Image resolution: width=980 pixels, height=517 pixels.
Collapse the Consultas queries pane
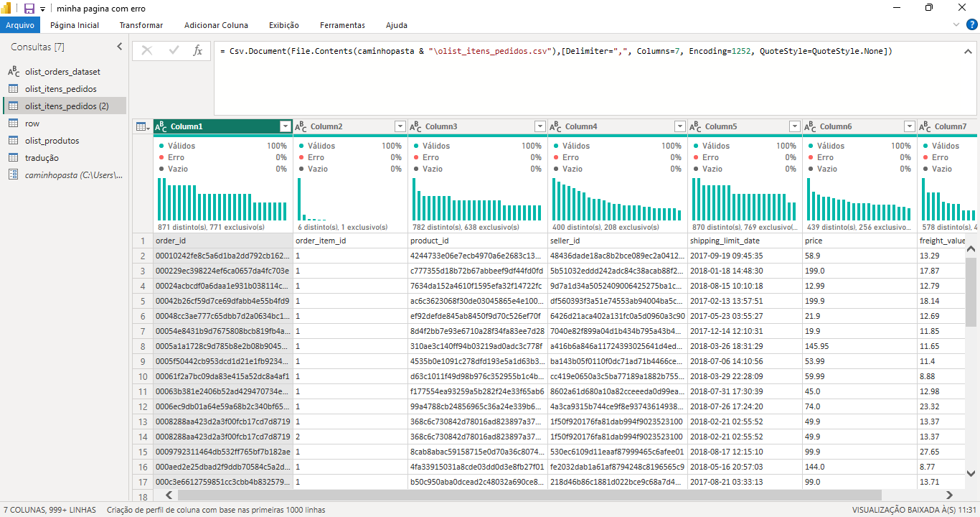tap(119, 47)
